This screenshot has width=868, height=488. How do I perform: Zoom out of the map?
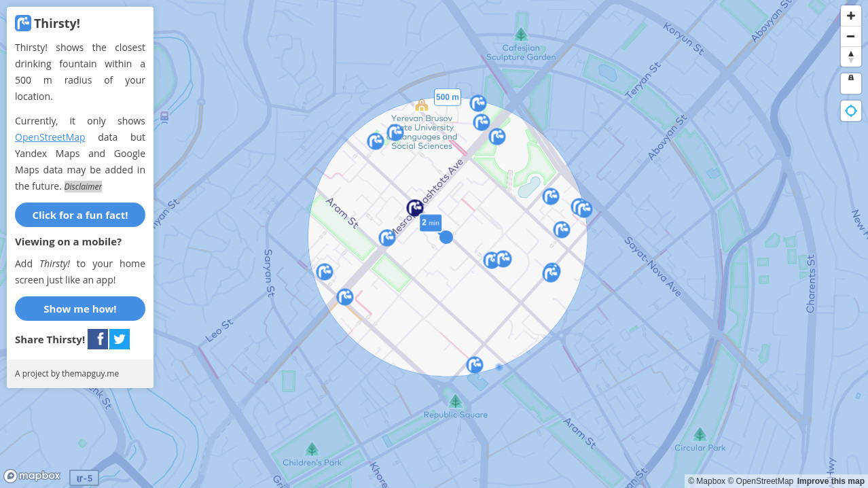pyautogui.click(x=850, y=37)
